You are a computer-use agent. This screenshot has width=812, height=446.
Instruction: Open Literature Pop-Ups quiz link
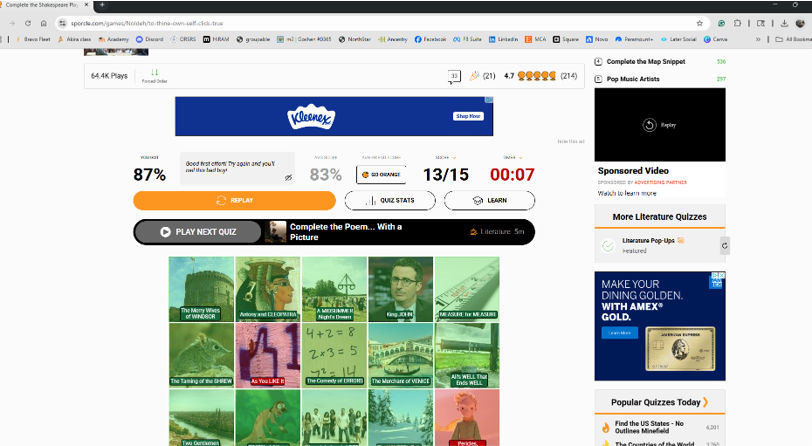648,241
